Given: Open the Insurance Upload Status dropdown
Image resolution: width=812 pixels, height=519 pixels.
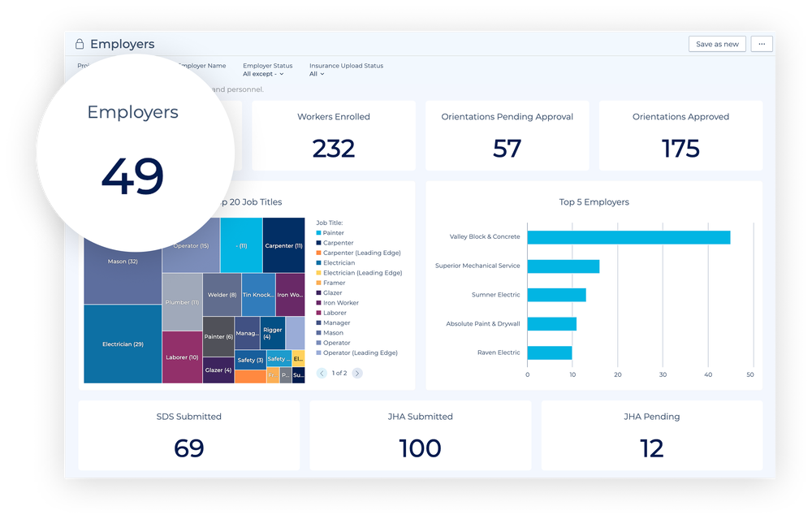Looking at the screenshot, I should point(317,73).
